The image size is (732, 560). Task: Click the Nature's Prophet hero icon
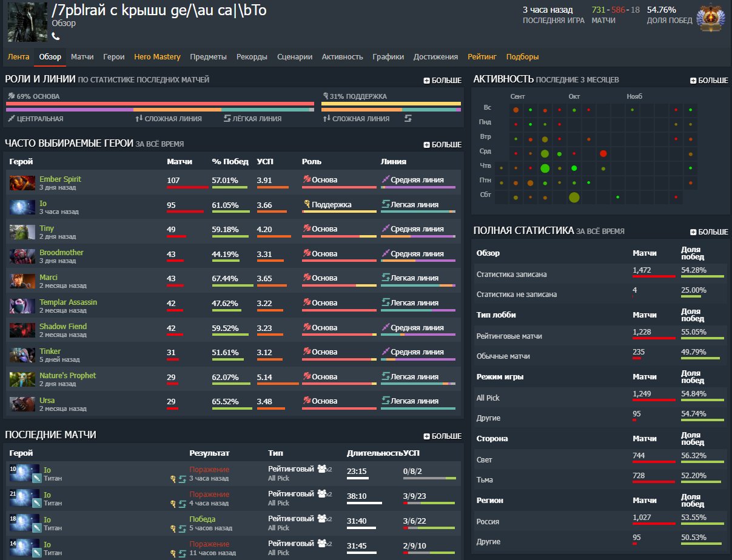pos(22,379)
